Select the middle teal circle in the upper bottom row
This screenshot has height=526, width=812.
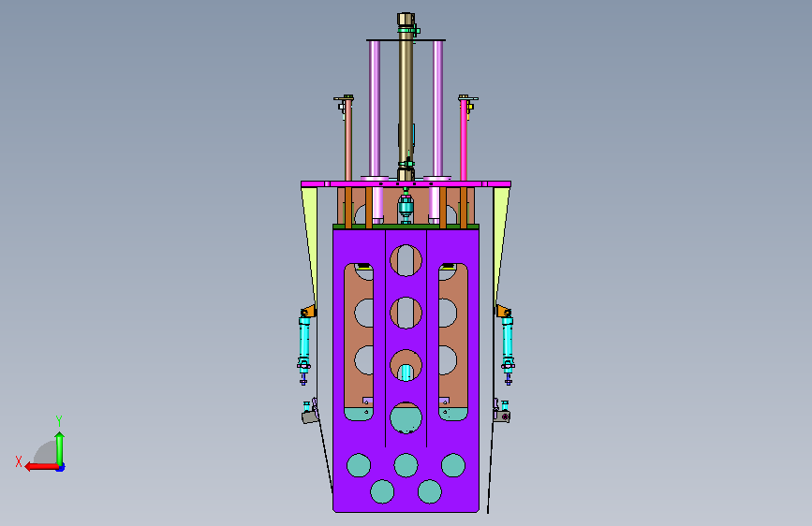[406, 465]
